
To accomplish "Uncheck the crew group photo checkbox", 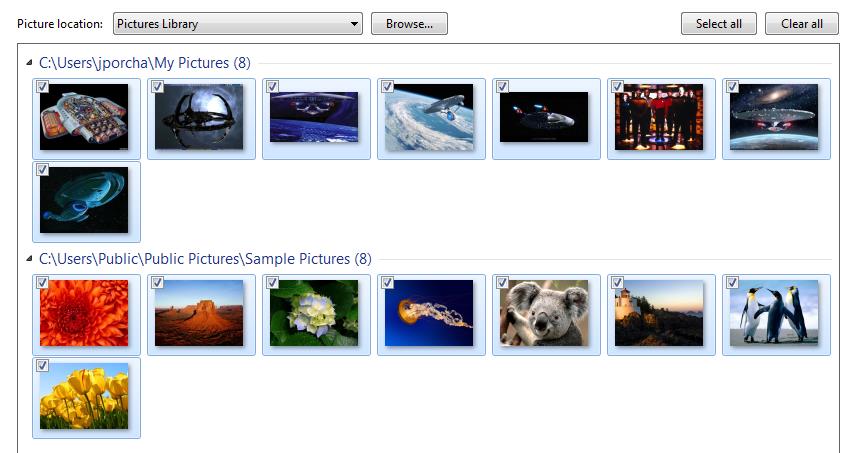I will (x=617, y=86).
